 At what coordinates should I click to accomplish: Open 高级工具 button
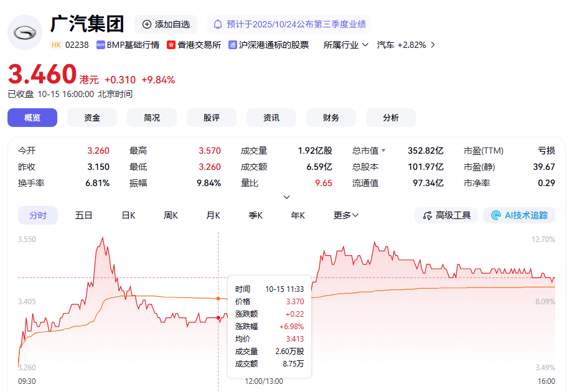[x=446, y=215]
